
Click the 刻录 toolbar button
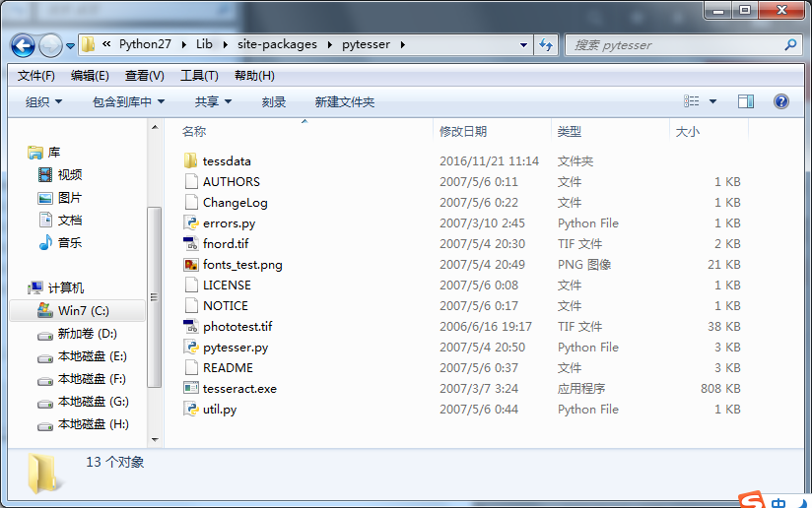pos(273,102)
